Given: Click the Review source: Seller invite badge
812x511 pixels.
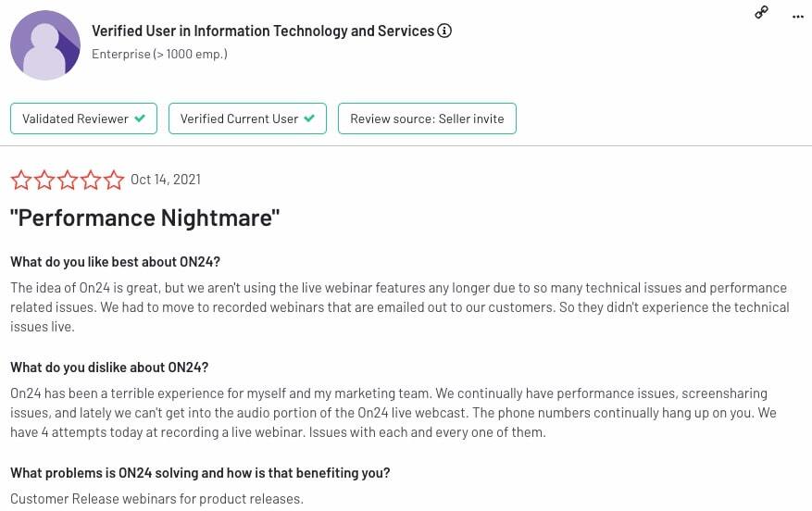Looking at the screenshot, I should 427,118.
